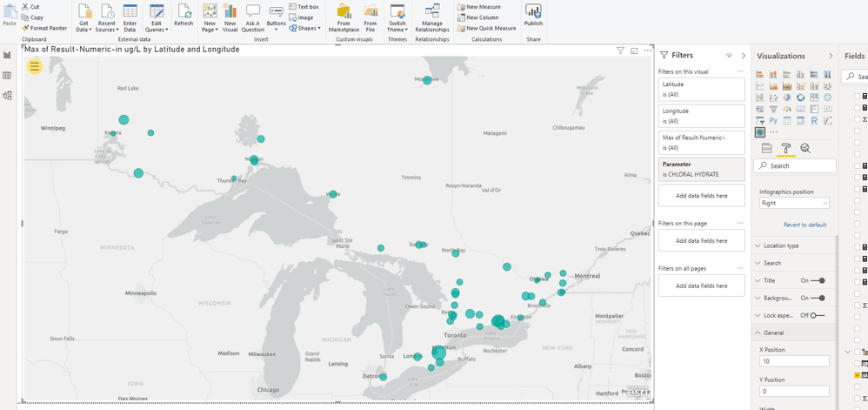This screenshot has width=868, height=410.
Task: Collapse the General section
Action: (794, 333)
